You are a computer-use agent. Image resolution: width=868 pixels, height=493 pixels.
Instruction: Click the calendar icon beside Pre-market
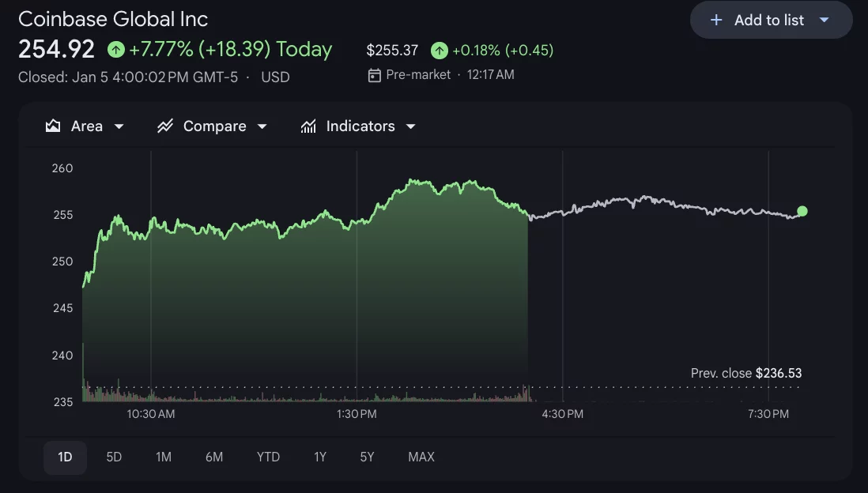375,75
